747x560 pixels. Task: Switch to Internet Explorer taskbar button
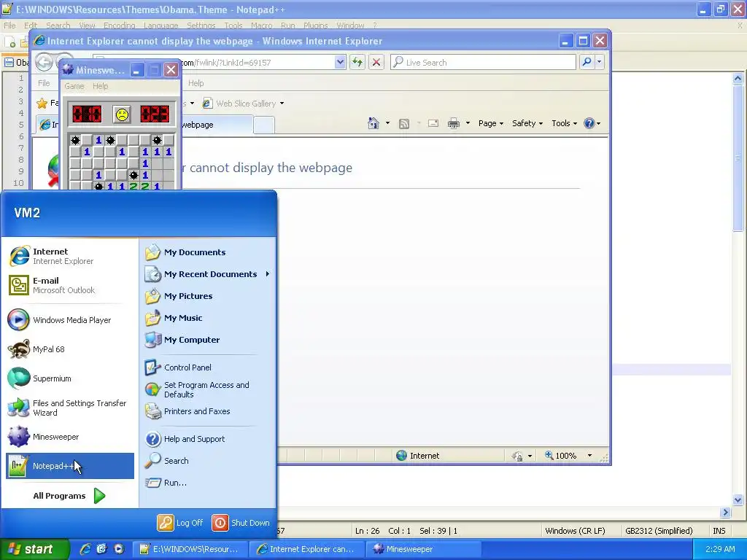pyautogui.click(x=306, y=549)
